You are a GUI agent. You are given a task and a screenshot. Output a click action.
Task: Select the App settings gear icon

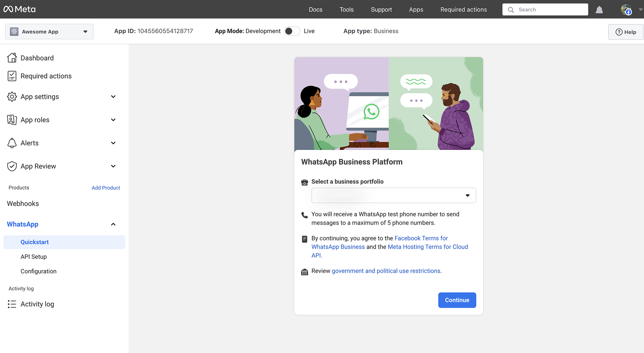tap(12, 96)
